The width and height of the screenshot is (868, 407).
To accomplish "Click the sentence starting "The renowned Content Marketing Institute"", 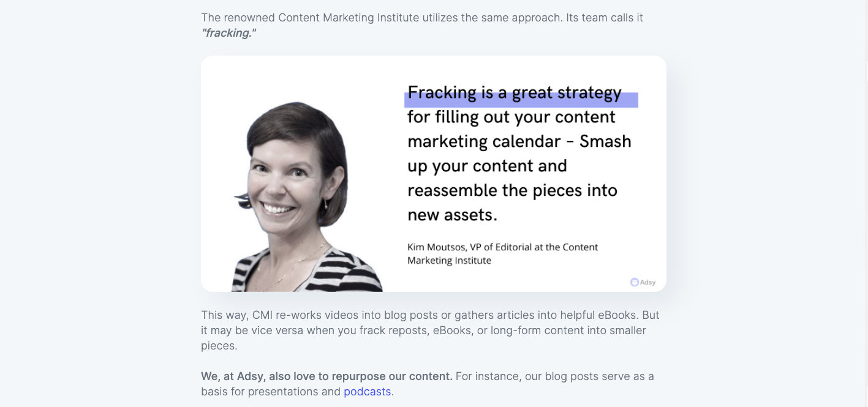I will 422,25.
